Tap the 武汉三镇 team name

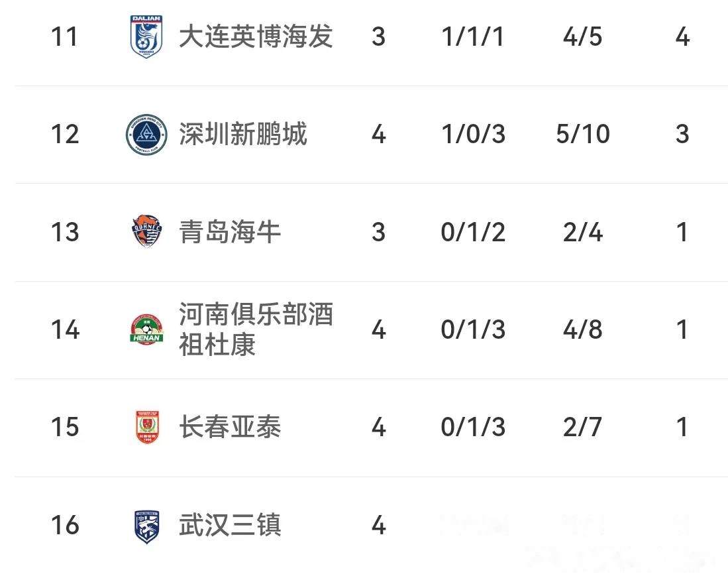(x=230, y=526)
